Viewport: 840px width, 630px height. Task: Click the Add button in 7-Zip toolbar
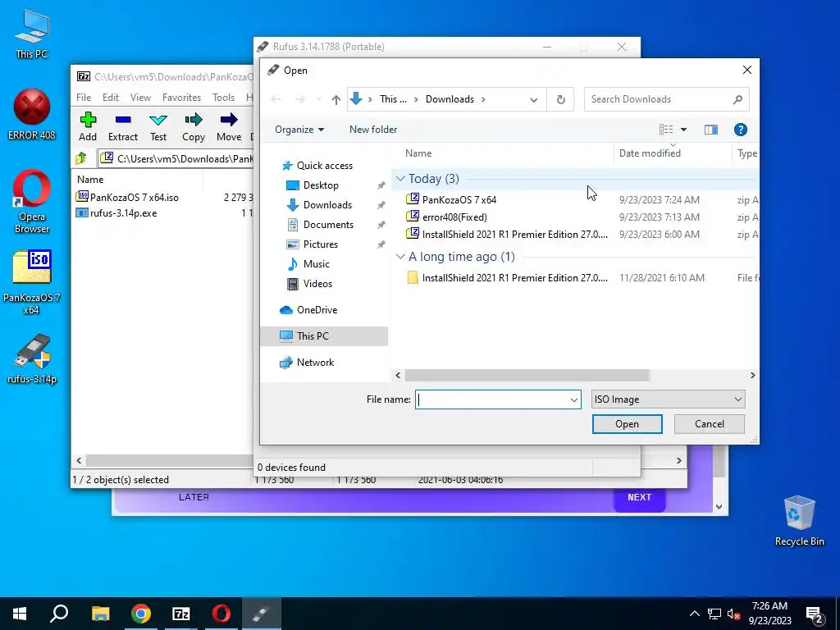click(x=88, y=127)
